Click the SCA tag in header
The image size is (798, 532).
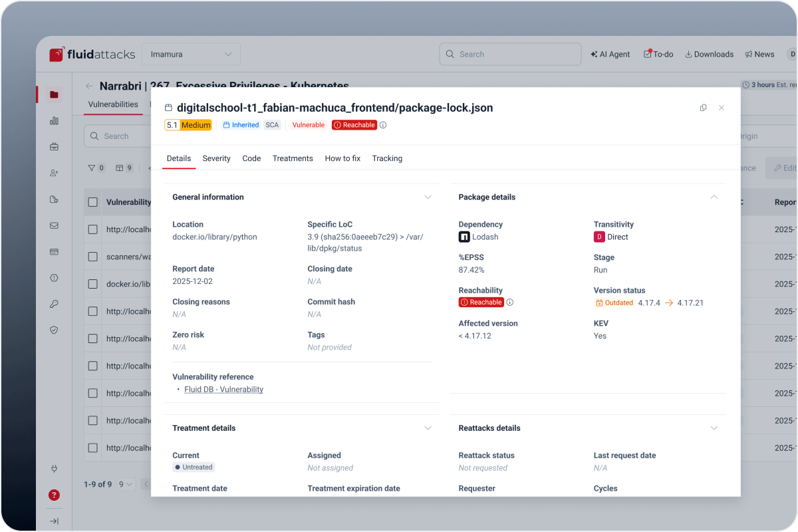click(x=272, y=125)
